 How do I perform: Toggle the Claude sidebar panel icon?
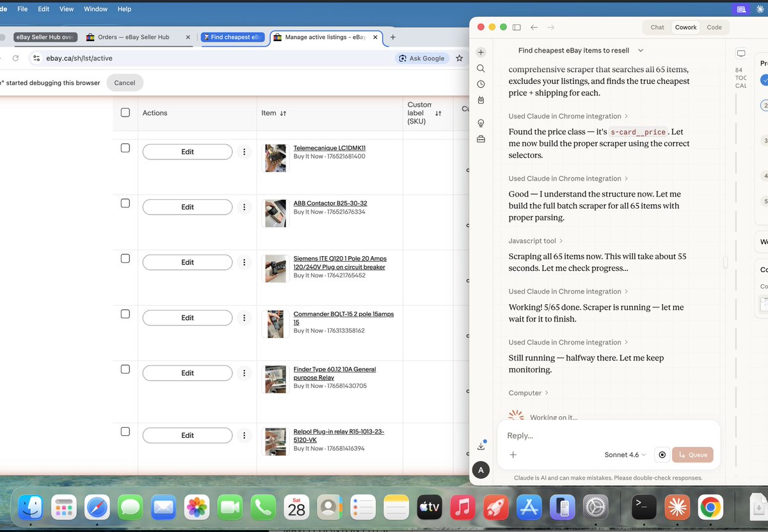click(516, 28)
